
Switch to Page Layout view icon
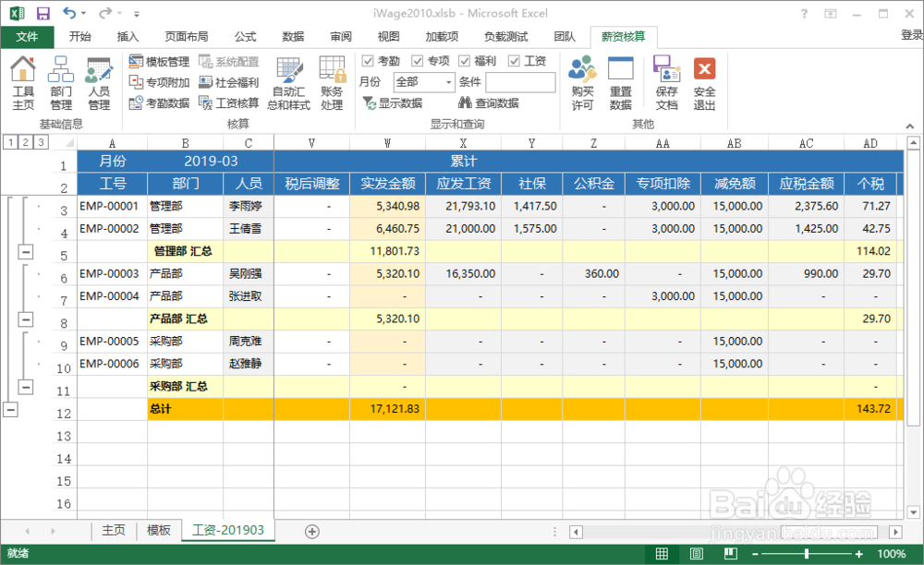tap(696, 554)
